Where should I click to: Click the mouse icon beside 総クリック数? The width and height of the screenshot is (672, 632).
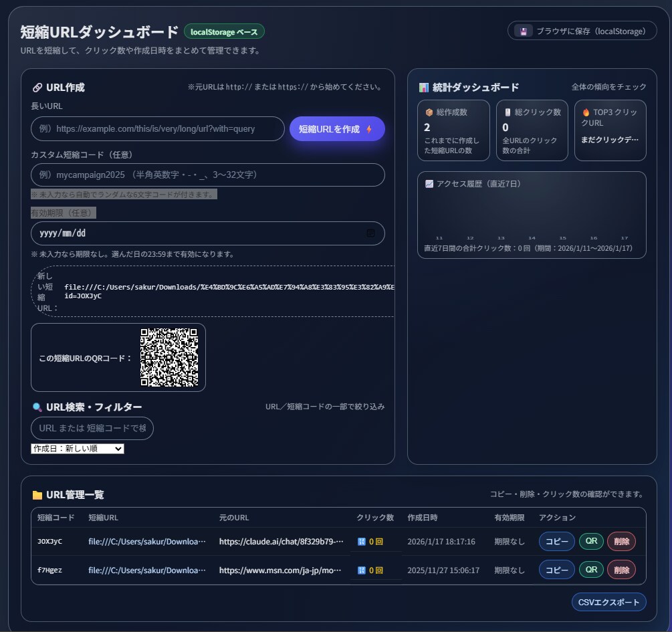pyautogui.click(x=508, y=112)
